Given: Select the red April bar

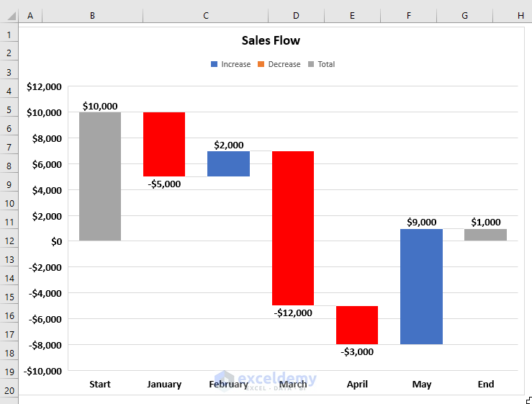Looking at the screenshot, I should click(357, 325).
